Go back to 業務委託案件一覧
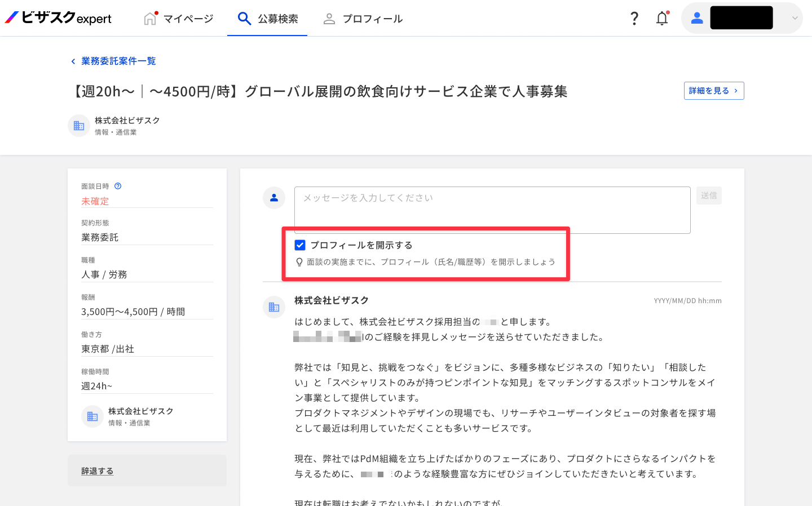Image resolution: width=812 pixels, height=506 pixels. 113,61
